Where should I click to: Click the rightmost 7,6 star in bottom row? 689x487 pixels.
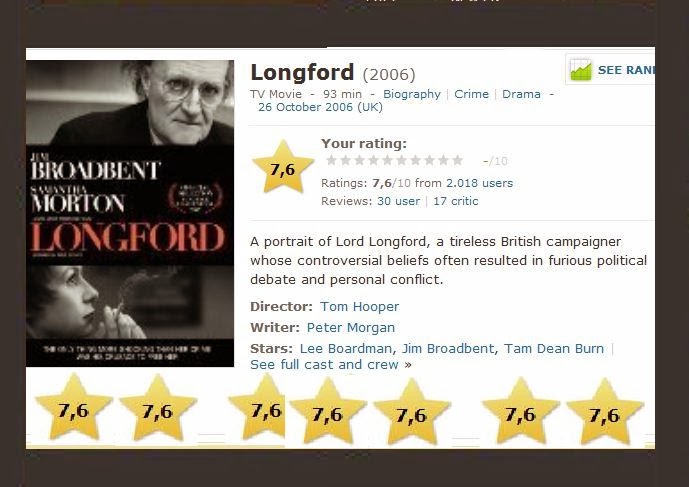[x=605, y=411]
